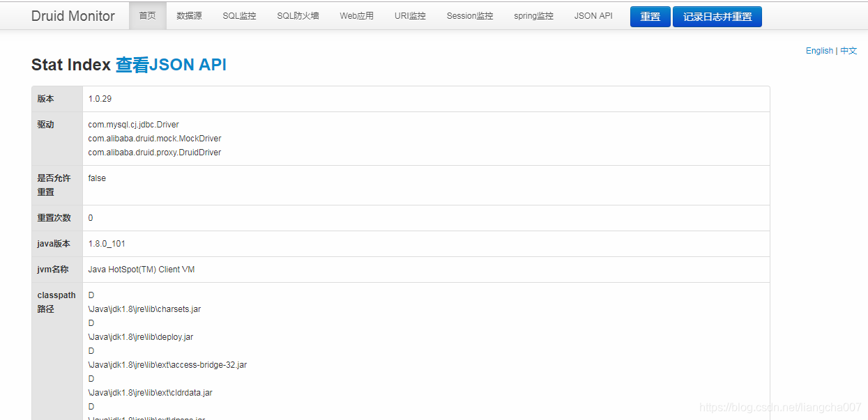The image size is (868, 420).
Task: Switch to SQL监控 tab
Action: point(239,16)
